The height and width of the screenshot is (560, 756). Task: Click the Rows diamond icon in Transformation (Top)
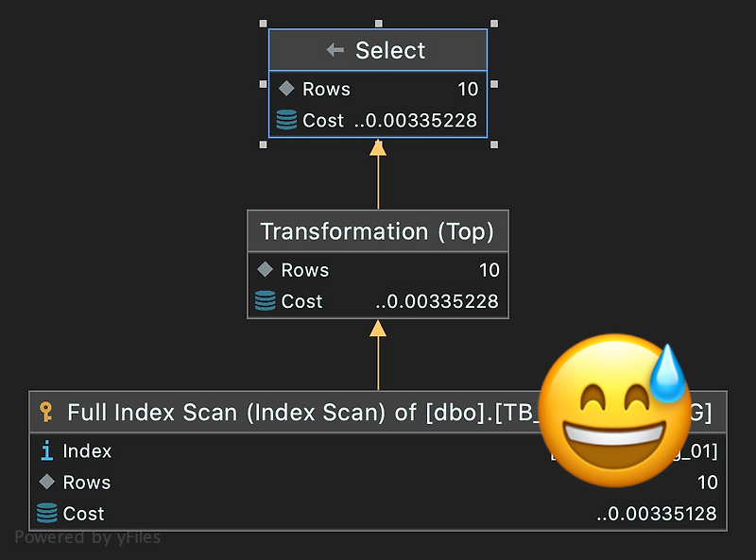(x=265, y=270)
